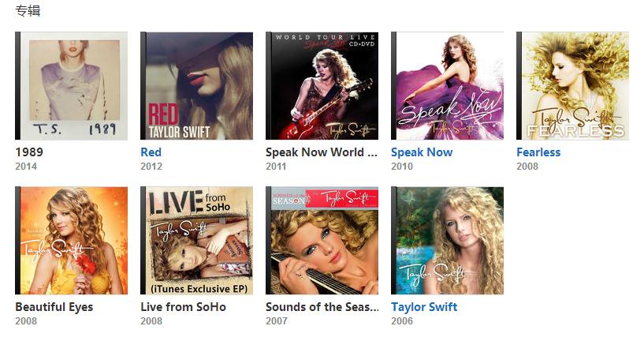Screen dimensions: 644x341
Task: Click the 1989 album title
Action: (x=29, y=152)
